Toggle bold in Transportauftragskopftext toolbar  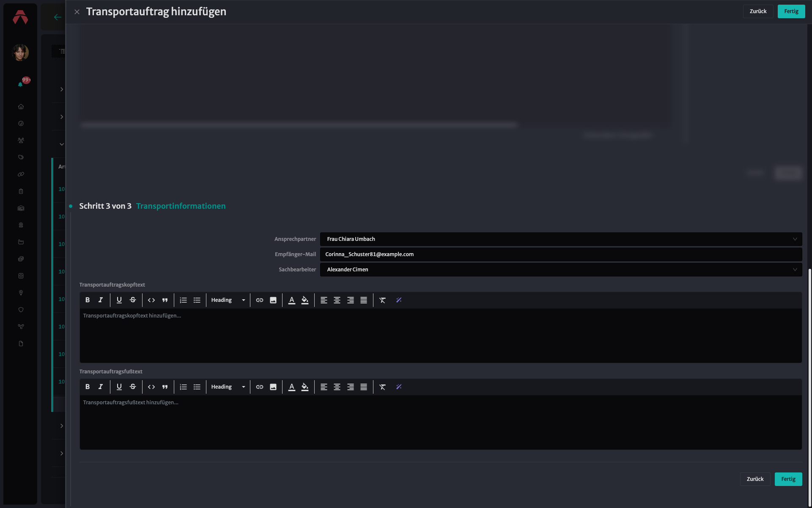88,300
